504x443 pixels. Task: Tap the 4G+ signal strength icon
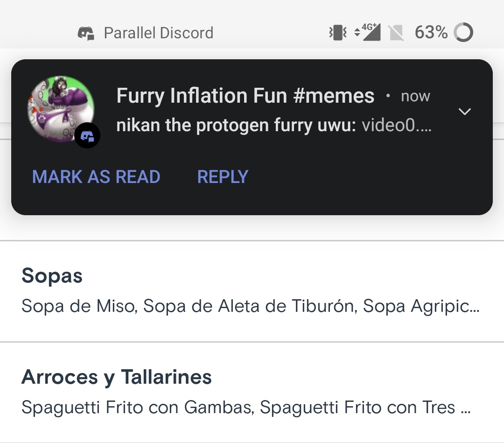coord(369,32)
